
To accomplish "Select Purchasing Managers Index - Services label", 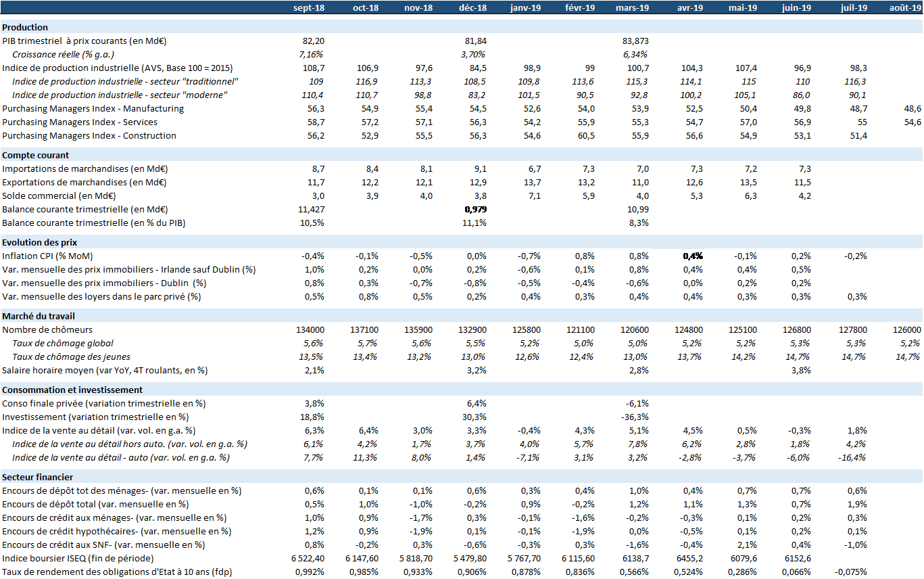I will coord(80,122).
